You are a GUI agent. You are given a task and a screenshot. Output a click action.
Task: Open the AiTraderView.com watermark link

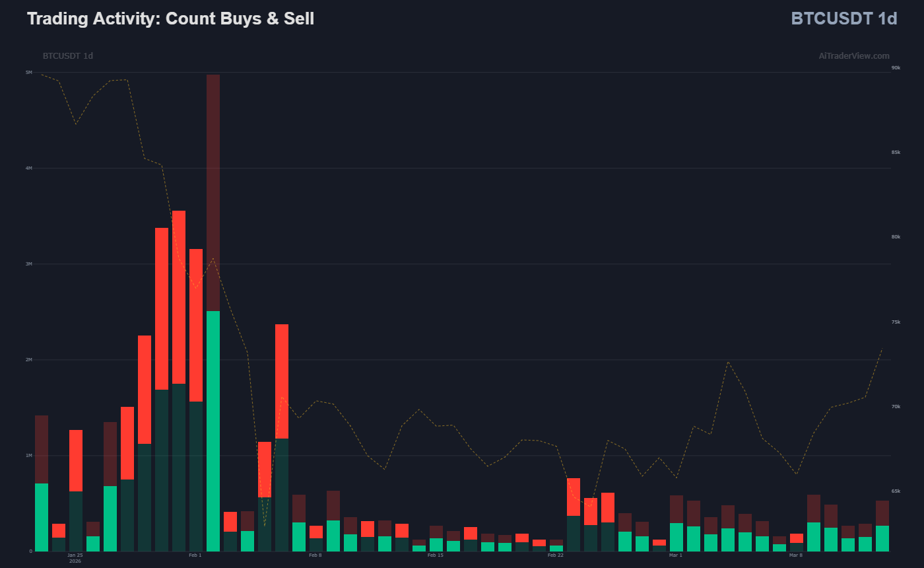point(853,56)
